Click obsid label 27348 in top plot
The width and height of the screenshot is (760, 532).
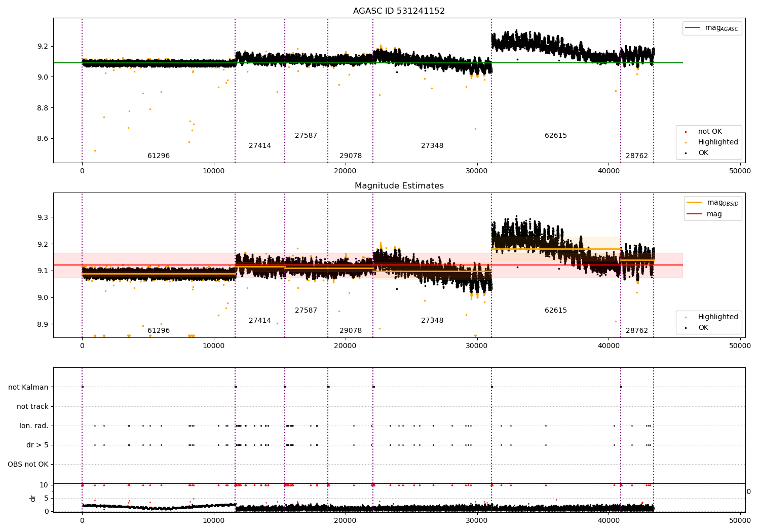tap(432, 146)
